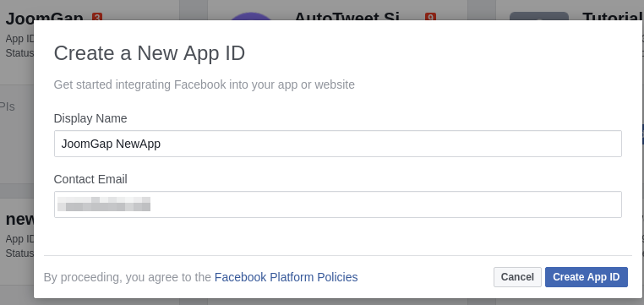Click the Create App ID button
644x305 pixels.
pyautogui.click(x=586, y=277)
